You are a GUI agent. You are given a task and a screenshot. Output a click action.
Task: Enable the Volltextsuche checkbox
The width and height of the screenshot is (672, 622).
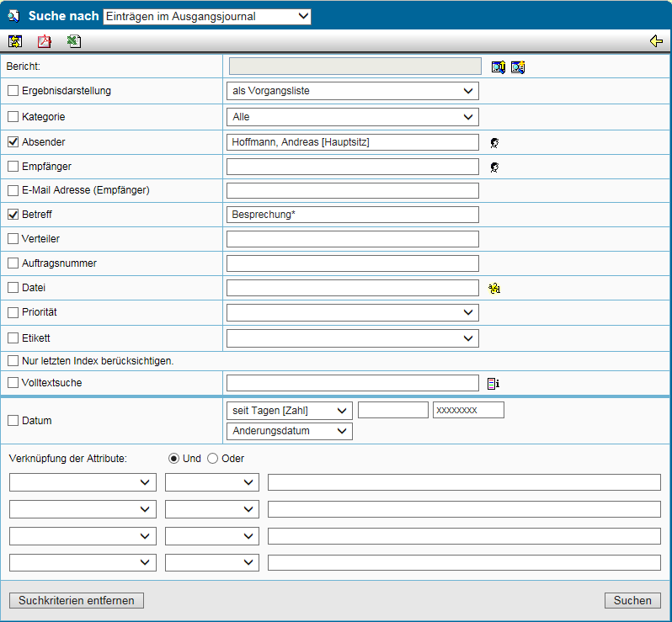13,382
